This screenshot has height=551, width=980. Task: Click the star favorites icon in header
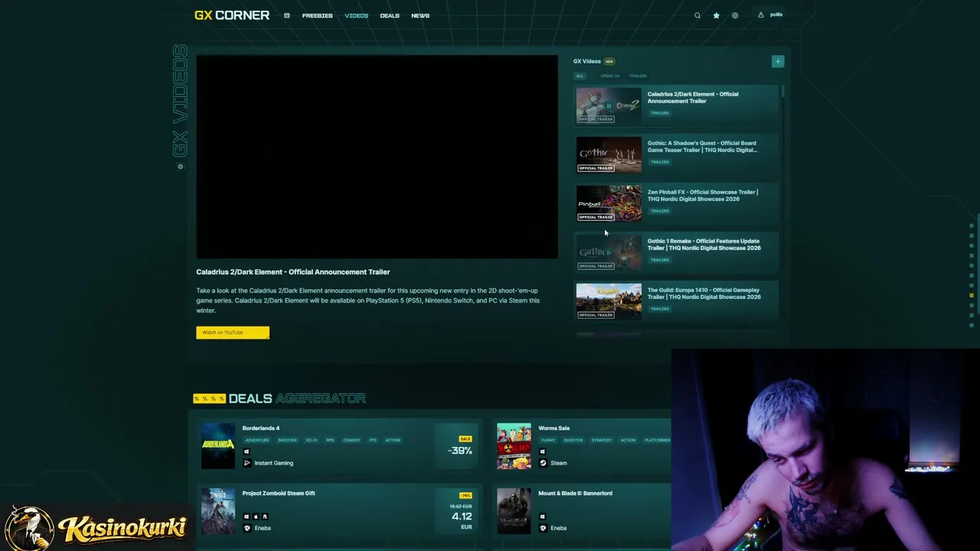pos(717,15)
